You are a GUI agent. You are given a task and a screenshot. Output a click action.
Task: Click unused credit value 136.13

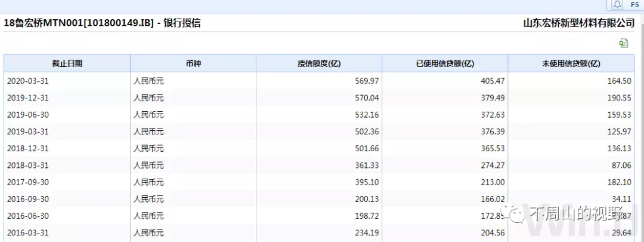pos(619,149)
